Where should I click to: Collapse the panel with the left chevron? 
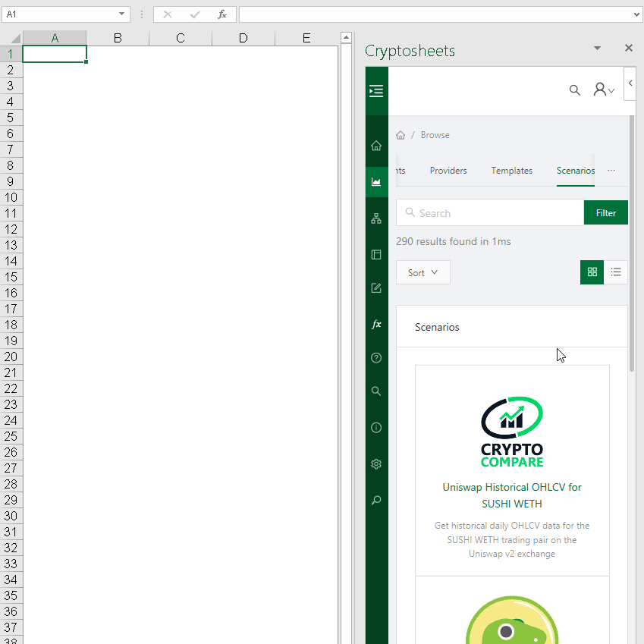630,83
